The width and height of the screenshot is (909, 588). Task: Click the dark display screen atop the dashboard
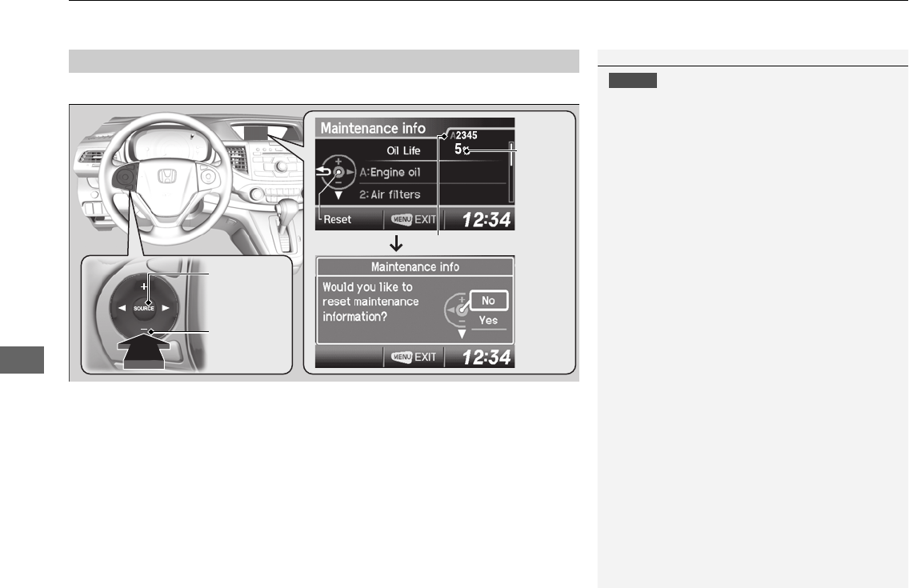[x=256, y=132]
